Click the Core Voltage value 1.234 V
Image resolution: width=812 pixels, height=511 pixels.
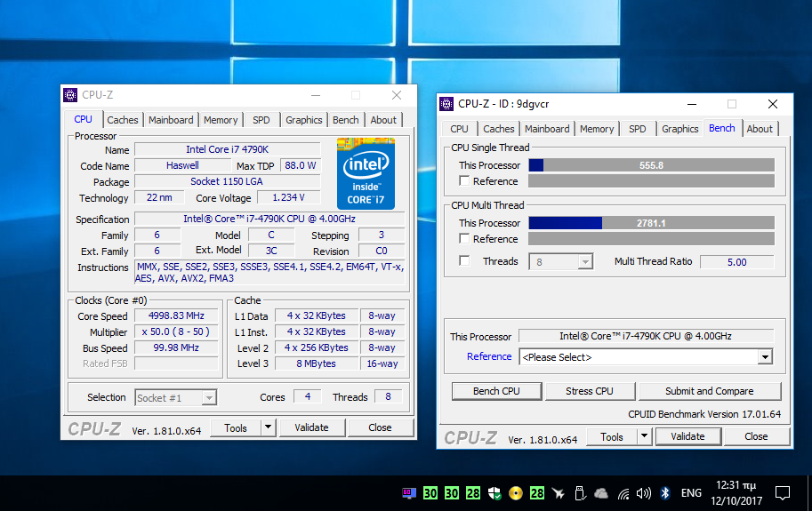pos(288,197)
